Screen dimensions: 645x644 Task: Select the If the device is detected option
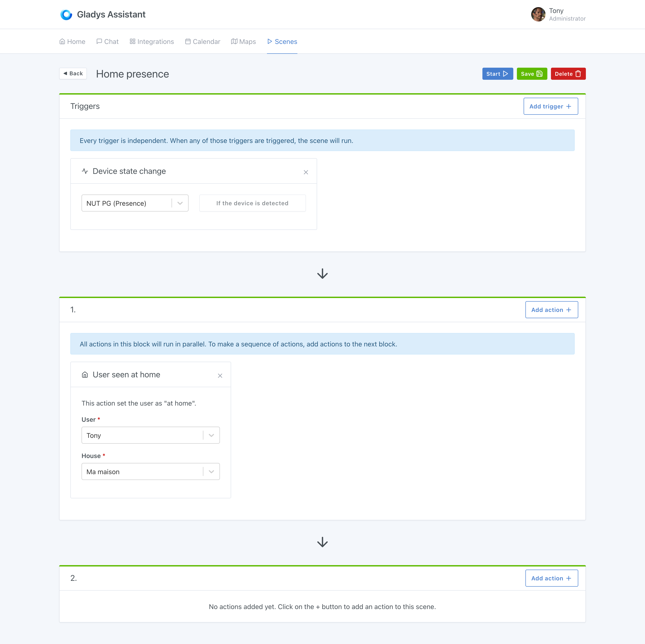click(x=252, y=203)
